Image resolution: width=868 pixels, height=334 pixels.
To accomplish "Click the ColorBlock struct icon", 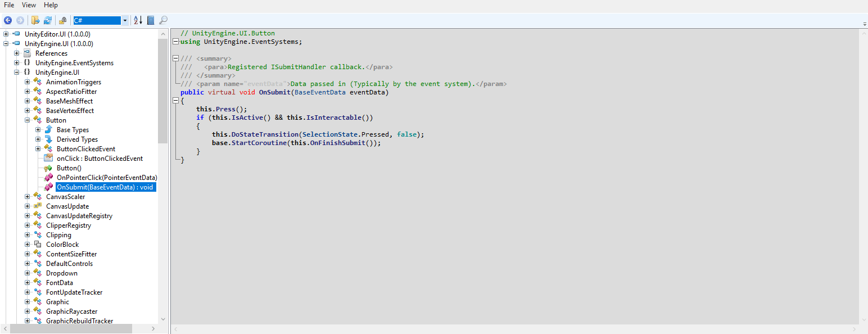I will point(38,245).
